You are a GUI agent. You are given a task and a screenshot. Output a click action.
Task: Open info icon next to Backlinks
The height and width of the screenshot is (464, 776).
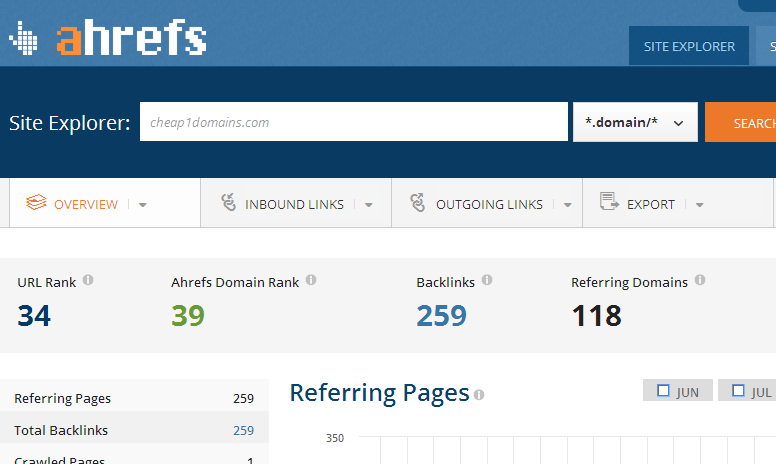(x=487, y=280)
